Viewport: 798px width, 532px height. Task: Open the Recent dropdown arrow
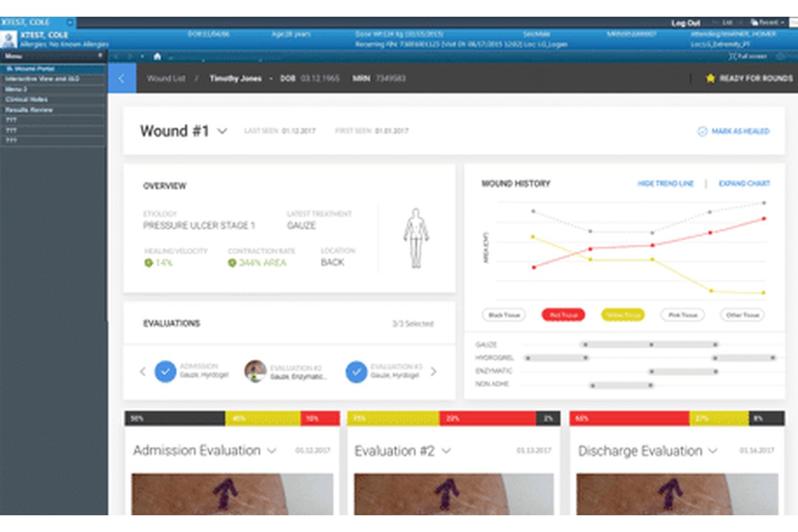click(x=782, y=23)
